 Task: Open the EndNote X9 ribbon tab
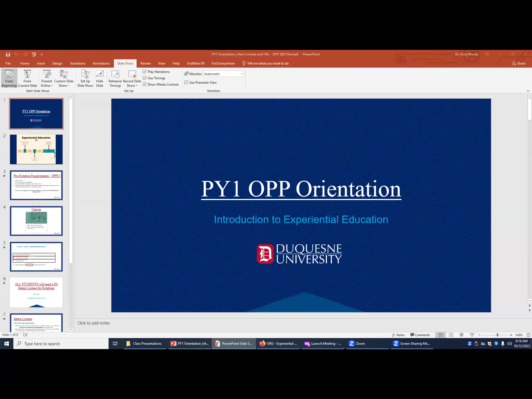(196, 63)
